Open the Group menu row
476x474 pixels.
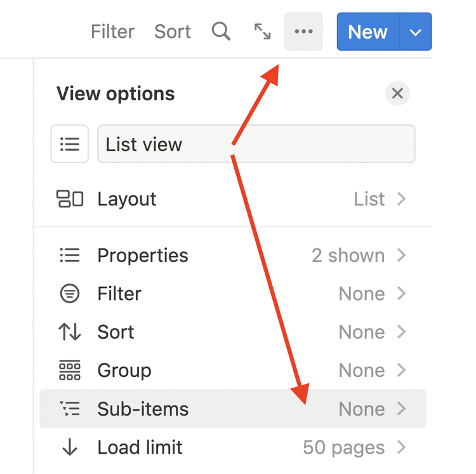[x=233, y=370]
